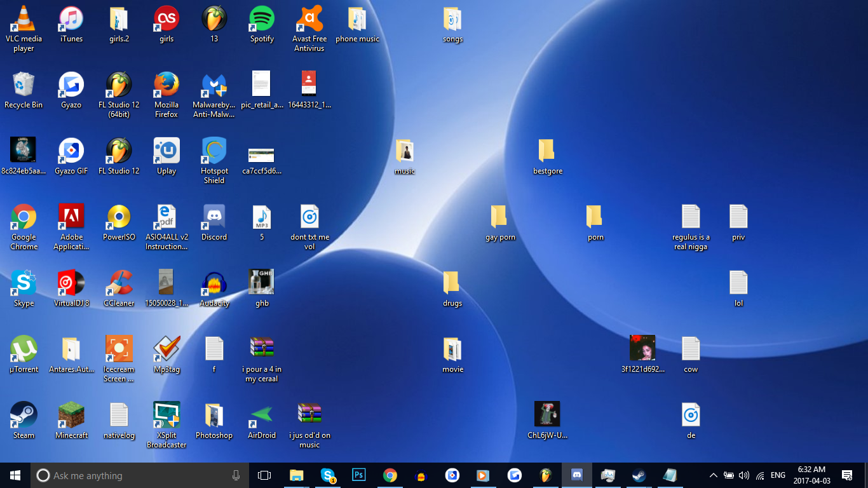
Task: Select ASIO4ALL v2 Instruction PDF shortcut
Action: click(166, 227)
